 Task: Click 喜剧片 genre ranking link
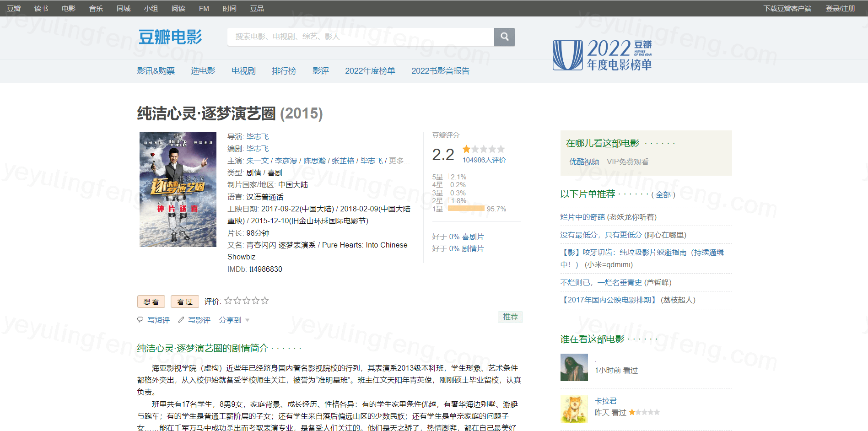click(x=473, y=237)
